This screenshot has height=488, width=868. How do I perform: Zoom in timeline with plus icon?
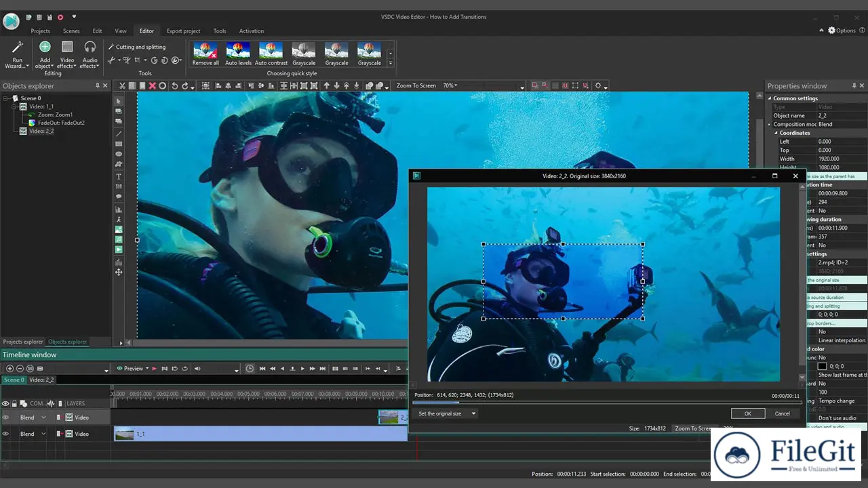click(9, 369)
